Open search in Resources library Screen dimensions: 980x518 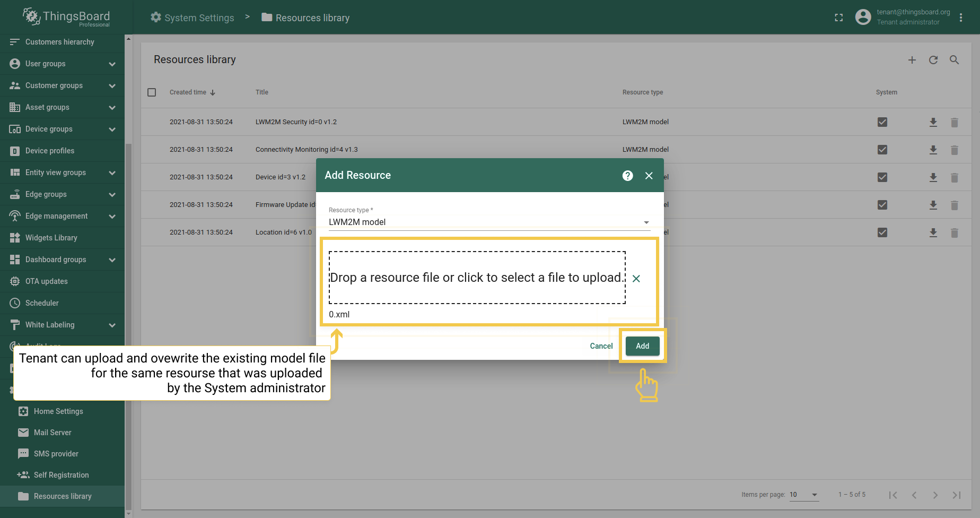click(955, 60)
